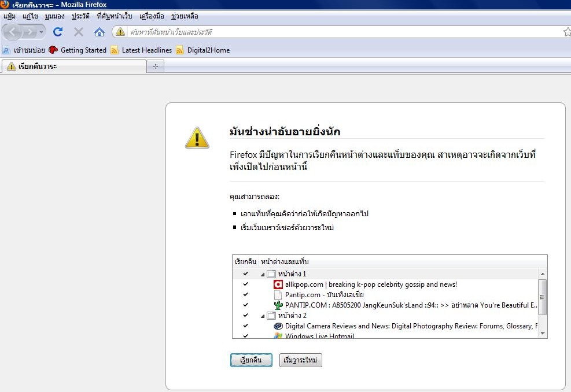Image resolution: width=571 pixels, height=392 pixels.
Task: Click the allkpop.com favicon in the list
Action: pyautogui.click(x=278, y=284)
